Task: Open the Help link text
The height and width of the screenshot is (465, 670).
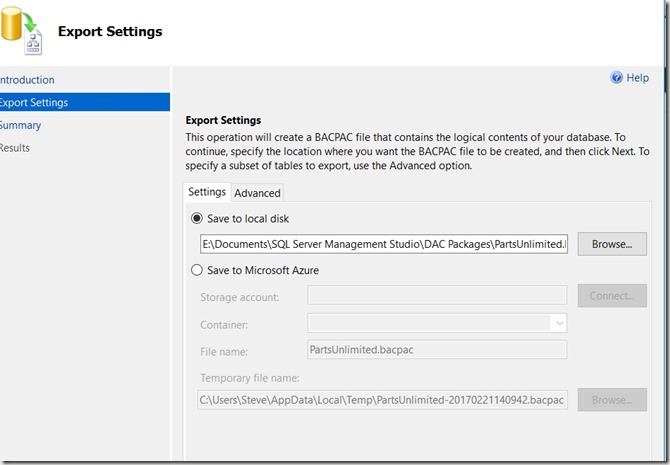Action: 637,78
